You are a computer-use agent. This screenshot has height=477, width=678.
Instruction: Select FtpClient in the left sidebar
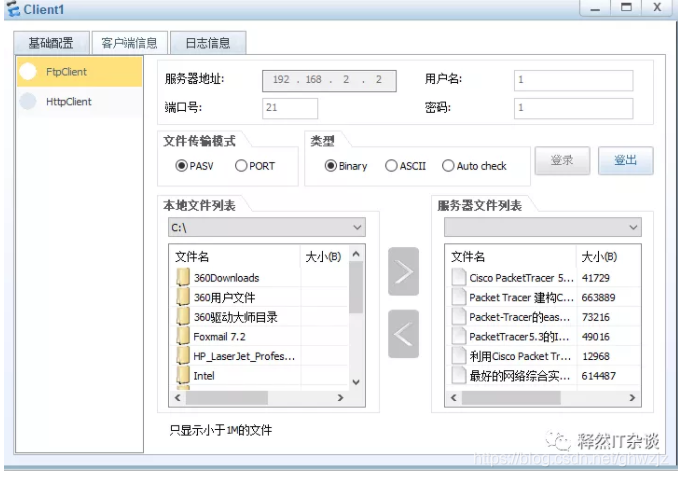[80, 72]
